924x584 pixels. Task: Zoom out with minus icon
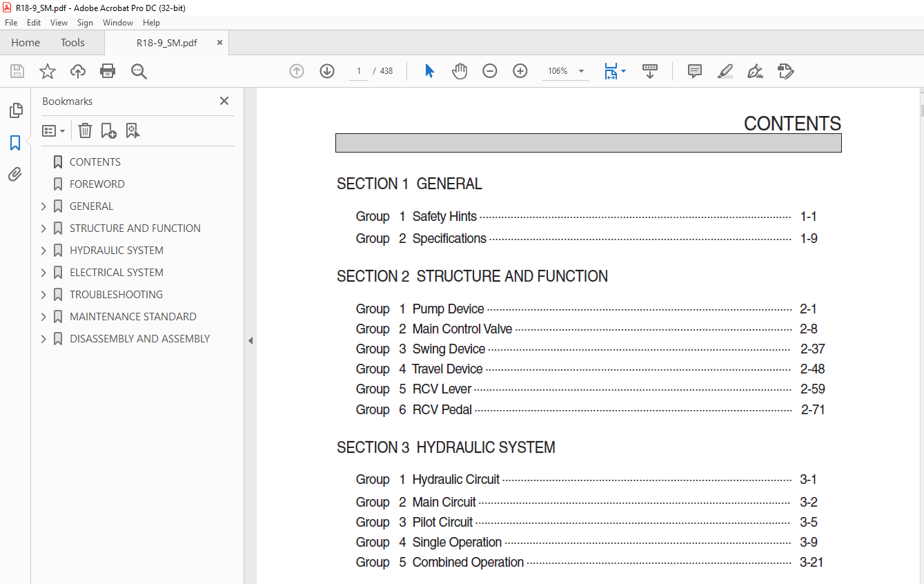(490, 71)
